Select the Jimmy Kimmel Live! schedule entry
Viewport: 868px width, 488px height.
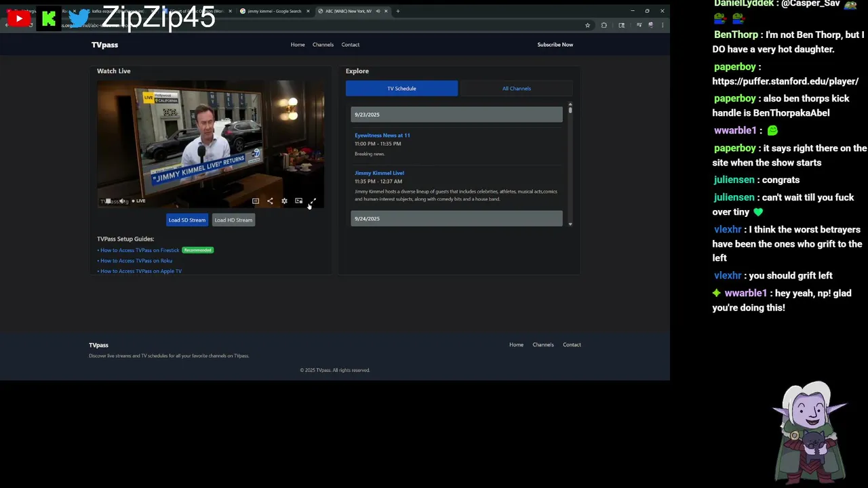point(379,173)
